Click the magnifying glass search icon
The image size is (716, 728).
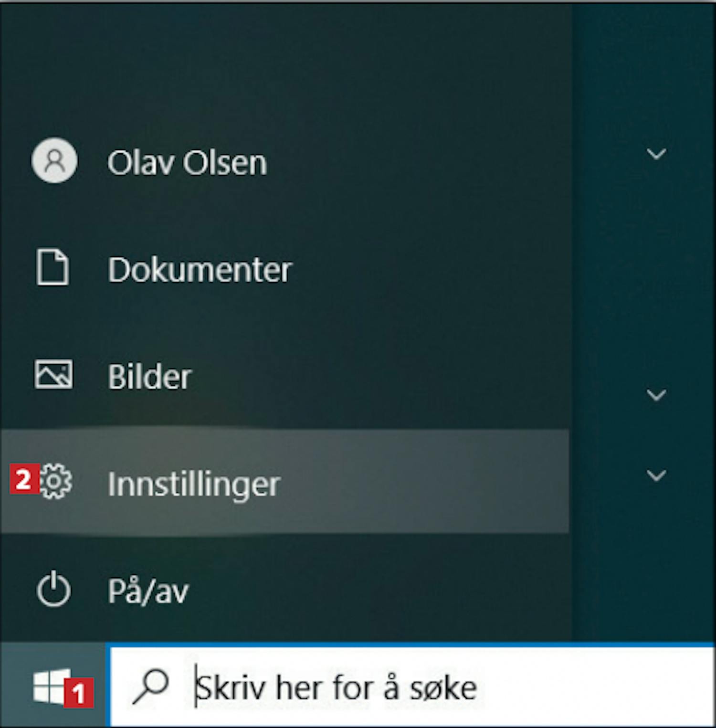coord(150,687)
